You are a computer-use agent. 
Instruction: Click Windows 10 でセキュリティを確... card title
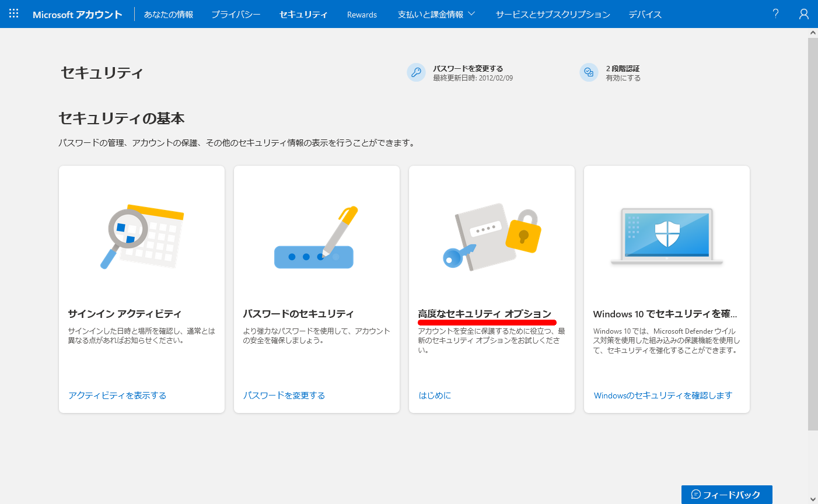[665, 314]
